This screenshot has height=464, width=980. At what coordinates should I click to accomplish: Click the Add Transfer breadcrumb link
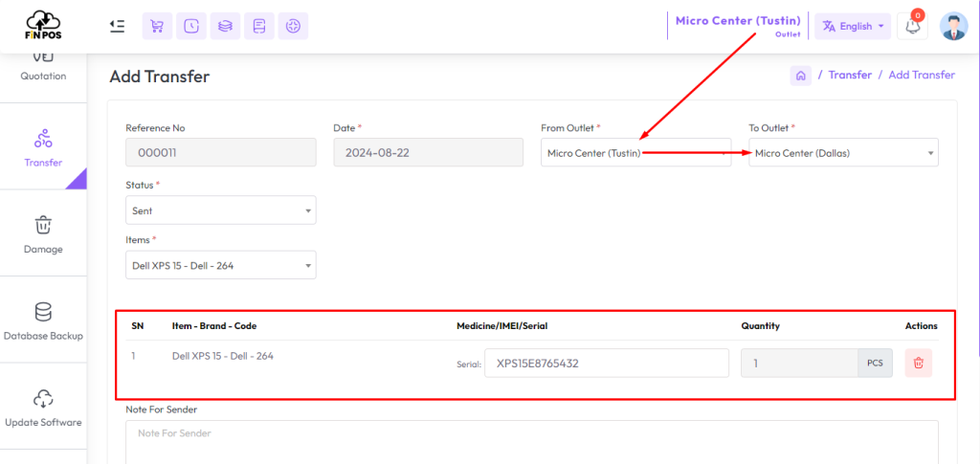tap(922, 75)
